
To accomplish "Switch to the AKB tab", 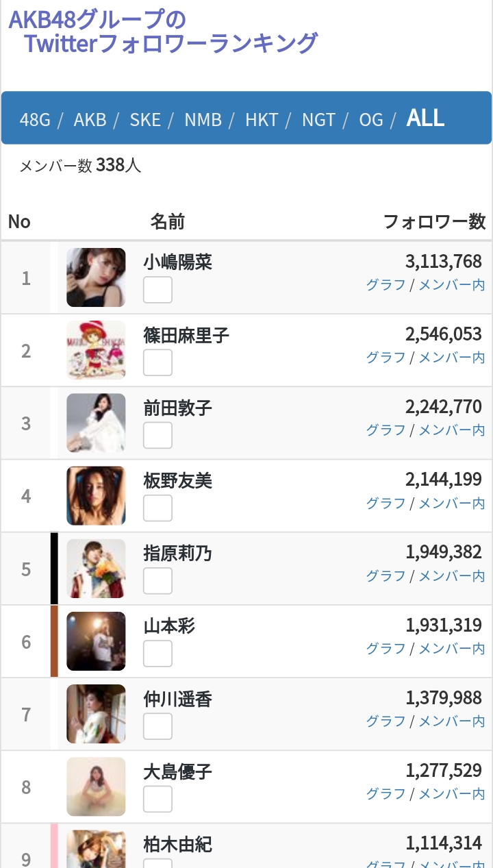I will click(90, 120).
